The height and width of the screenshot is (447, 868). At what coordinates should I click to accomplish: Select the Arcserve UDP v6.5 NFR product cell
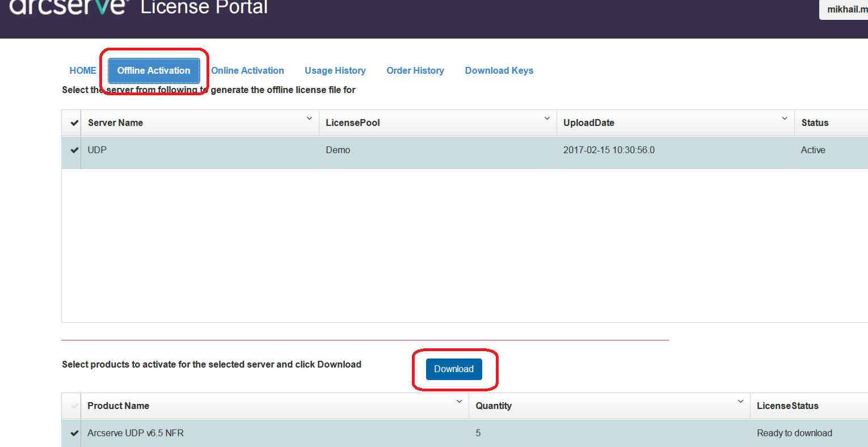click(x=275, y=433)
